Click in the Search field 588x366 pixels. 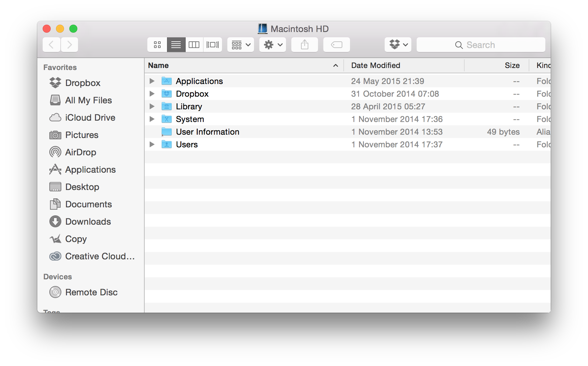click(481, 45)
